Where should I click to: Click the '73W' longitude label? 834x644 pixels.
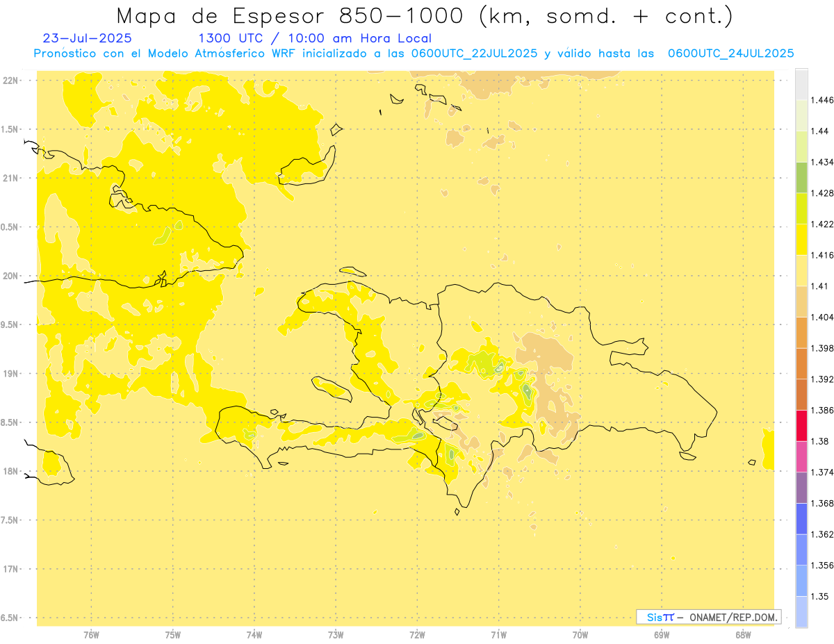tap(336, 635)
